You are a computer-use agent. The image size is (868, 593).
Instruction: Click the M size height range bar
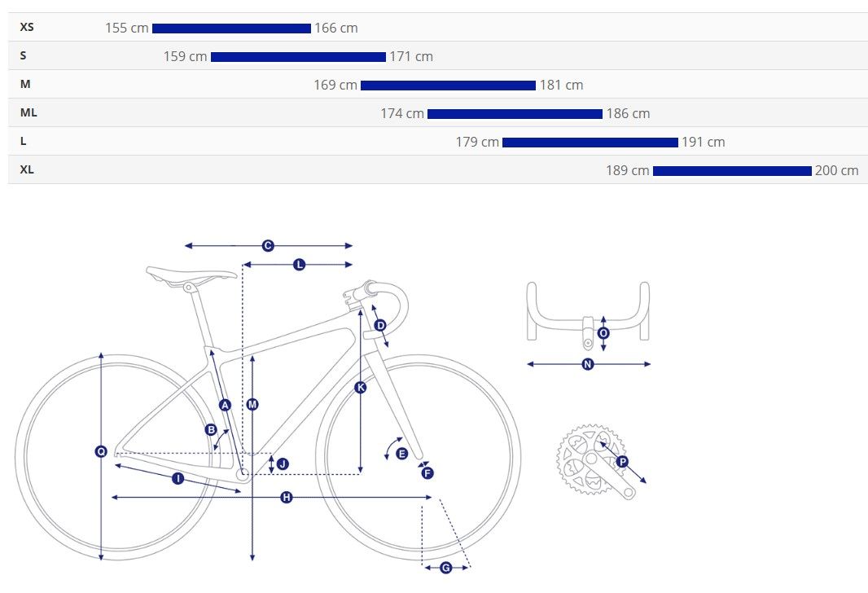[x=449, y=86]
